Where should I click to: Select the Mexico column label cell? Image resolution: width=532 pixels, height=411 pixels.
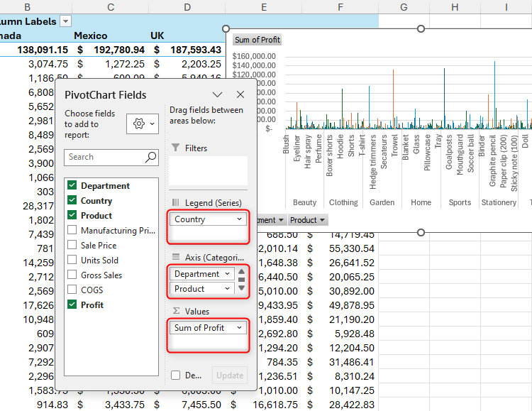point(111,35)
